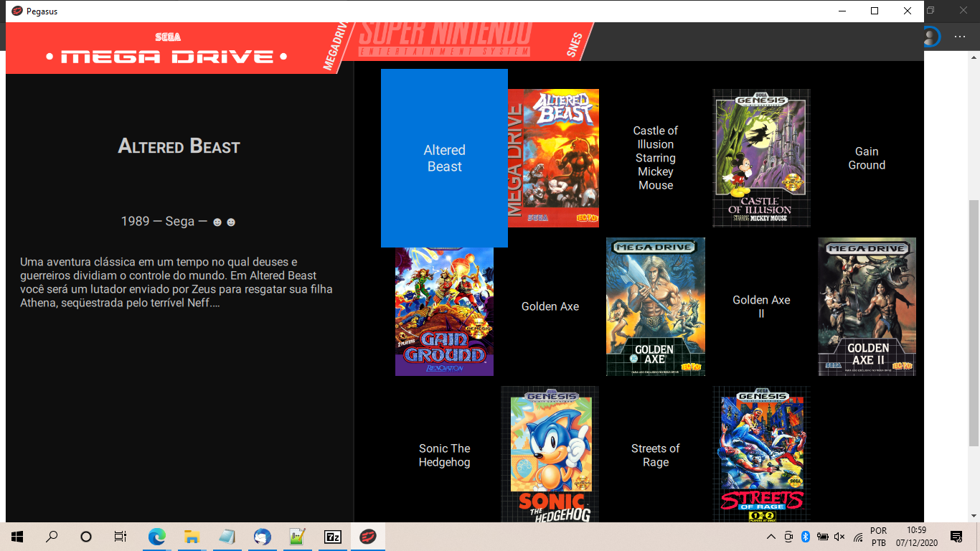Click the Sonic The Hedgehog cover

[550, 454]
